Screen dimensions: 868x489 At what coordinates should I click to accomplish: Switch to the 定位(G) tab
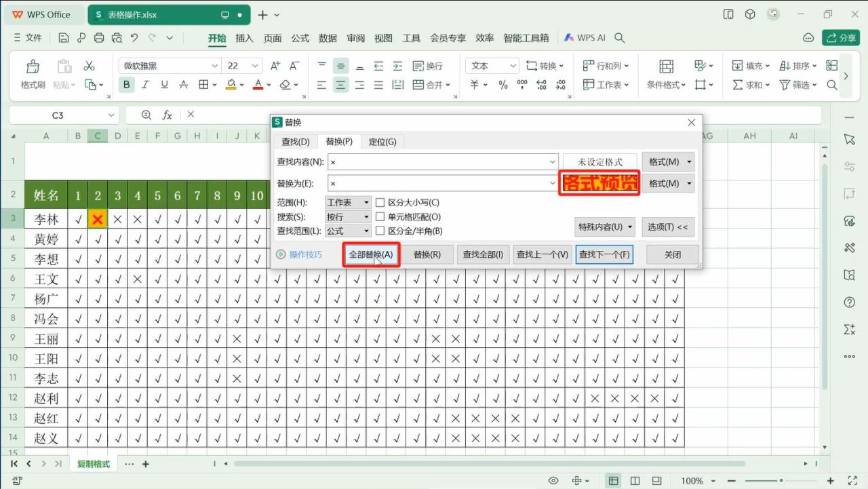(382, 142)
